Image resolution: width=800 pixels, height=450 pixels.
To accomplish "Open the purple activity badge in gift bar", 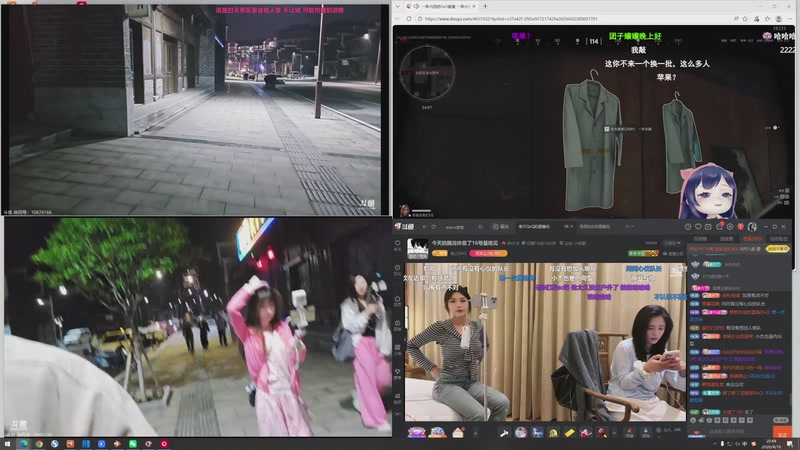I will point(417,432).
